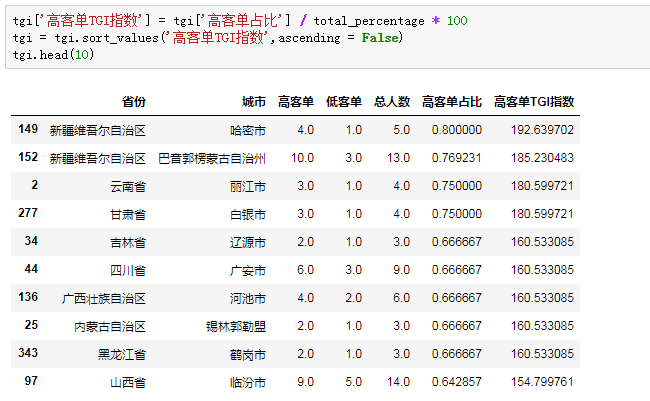The width and height of the screenshot is (650, 401).
Task: Click row index 149
Action: click(28, 130)
